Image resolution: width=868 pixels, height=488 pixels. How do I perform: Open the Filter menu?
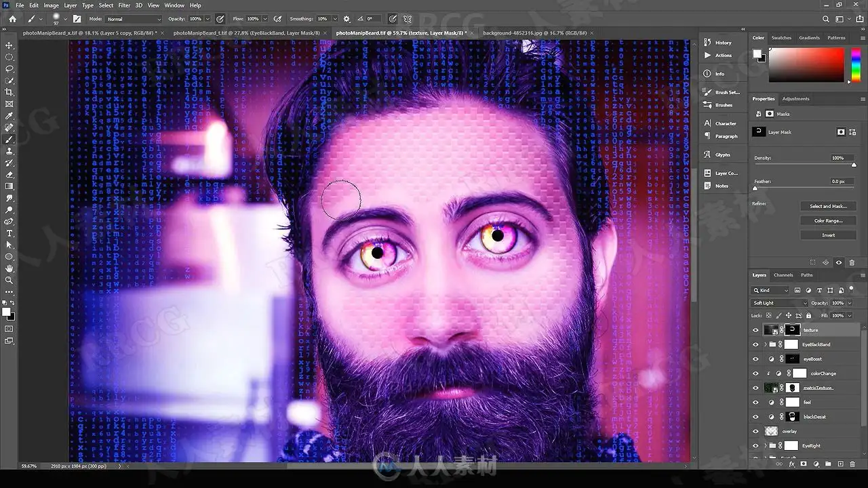point(124,5)
